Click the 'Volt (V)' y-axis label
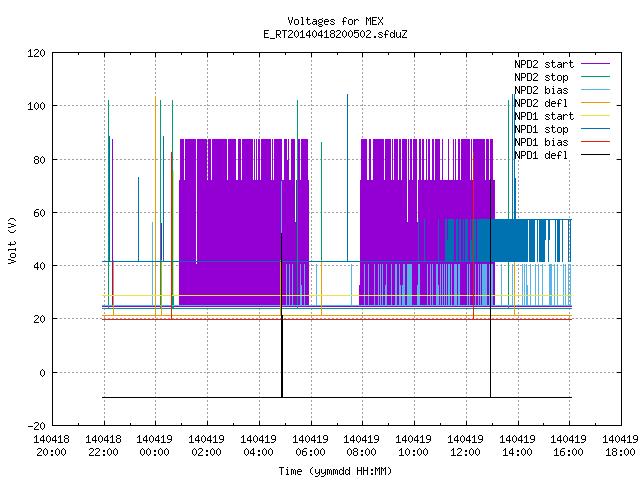This screenshot has height=480, width=640. coord(12,240)
